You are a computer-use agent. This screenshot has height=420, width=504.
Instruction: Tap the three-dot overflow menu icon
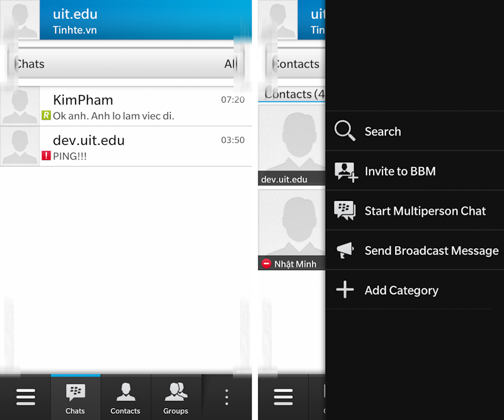point(227,397)
